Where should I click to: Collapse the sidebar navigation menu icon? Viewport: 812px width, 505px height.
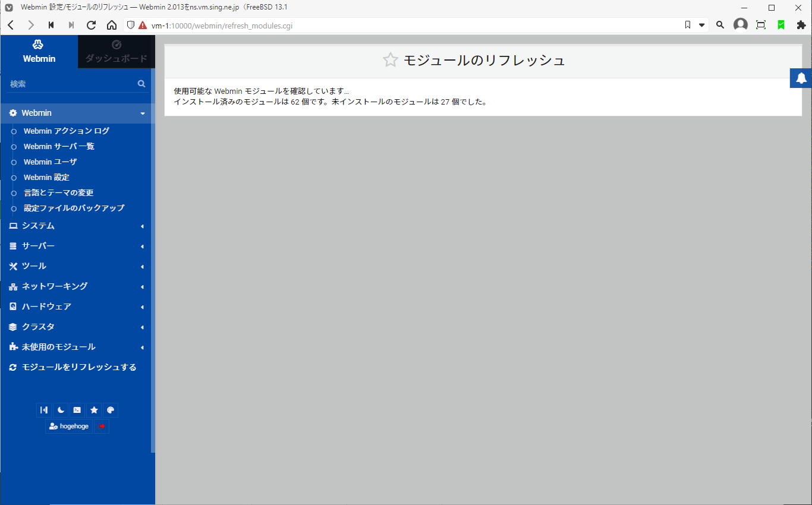(x=44, y=410)
